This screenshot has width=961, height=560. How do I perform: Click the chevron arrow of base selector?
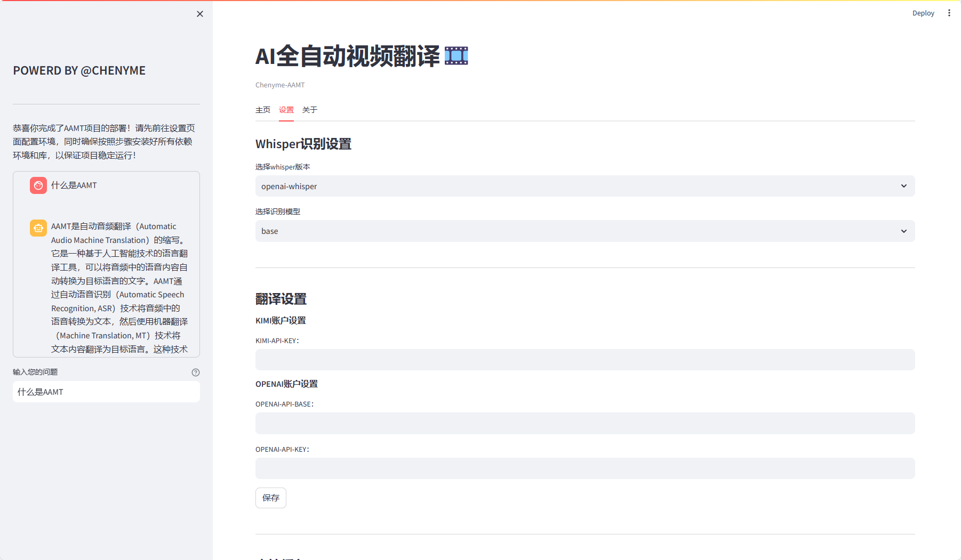point(904,231)
